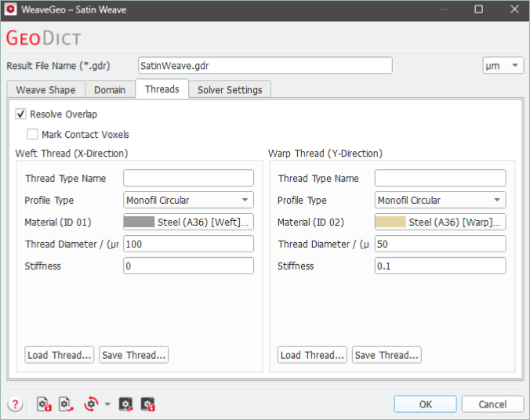Maximize the WeaveGeo window
The height and width of the screenshot is (420, 530).
coord(478,9)
